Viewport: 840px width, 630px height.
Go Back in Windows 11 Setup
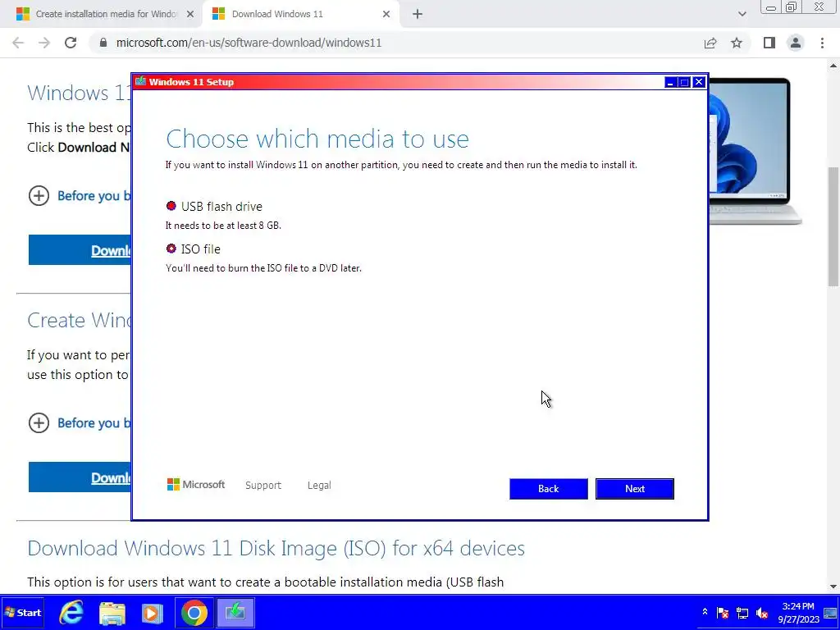(549, 489)
